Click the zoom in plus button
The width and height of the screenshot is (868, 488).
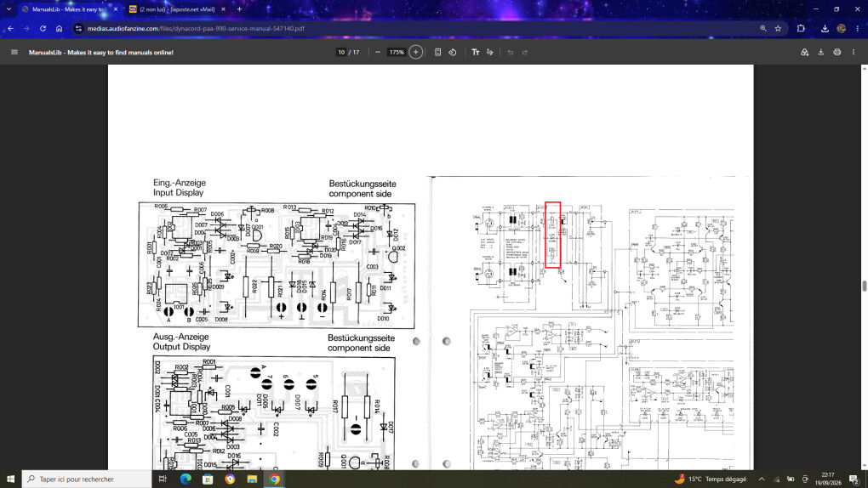[x=416, y=52]
